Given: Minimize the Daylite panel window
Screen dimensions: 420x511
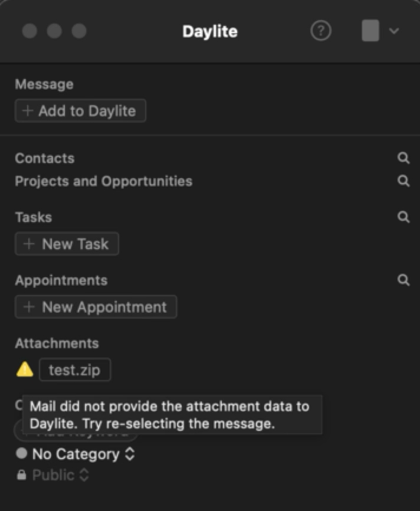Looking at the screenshot, I should tap(54, 31).
